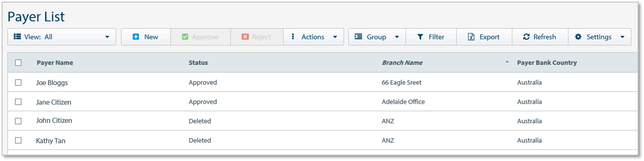Click the Filter button label
The height and width of the screenshot is (161, 644).
(x=437, y=37)
